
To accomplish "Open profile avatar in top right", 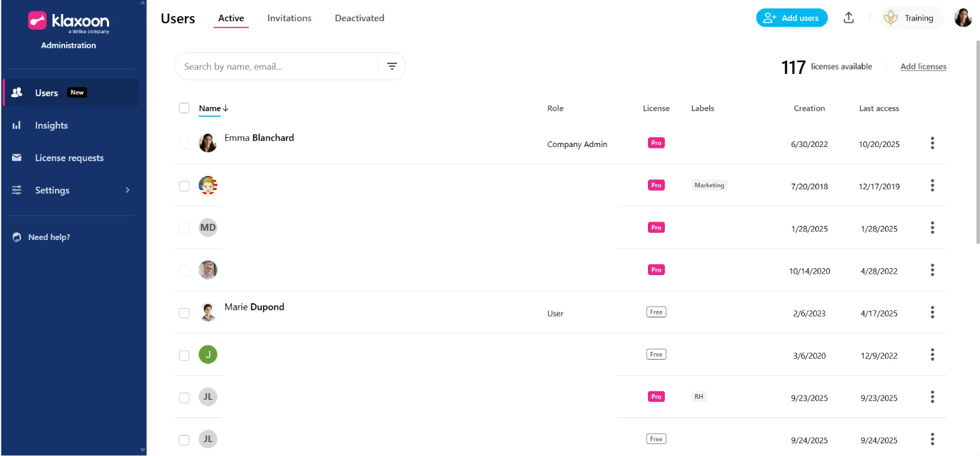I will (x=962, y=18).
